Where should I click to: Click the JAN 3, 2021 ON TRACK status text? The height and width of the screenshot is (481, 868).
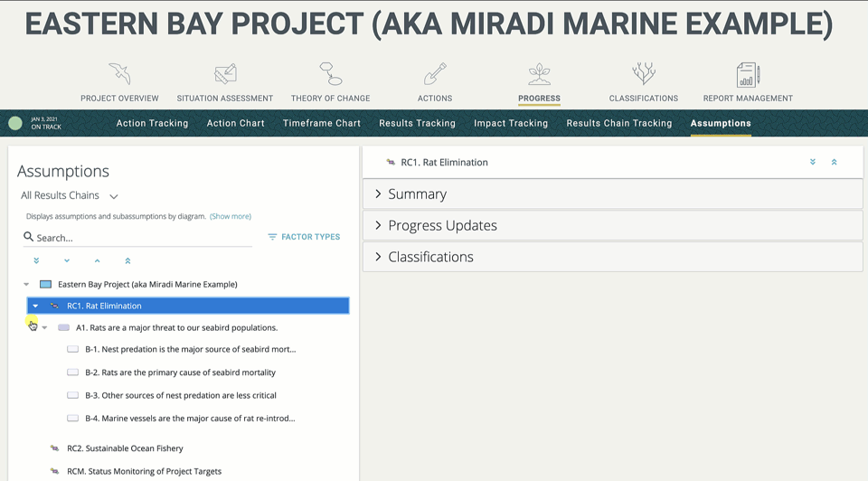coord(46,123)
